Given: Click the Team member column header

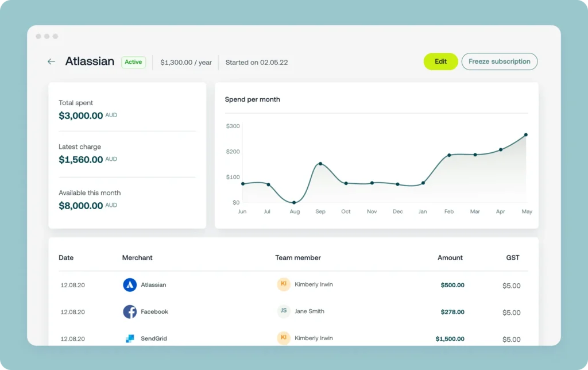Looking at the screenshot, I should pyautogui.click(x=298, y=258).
